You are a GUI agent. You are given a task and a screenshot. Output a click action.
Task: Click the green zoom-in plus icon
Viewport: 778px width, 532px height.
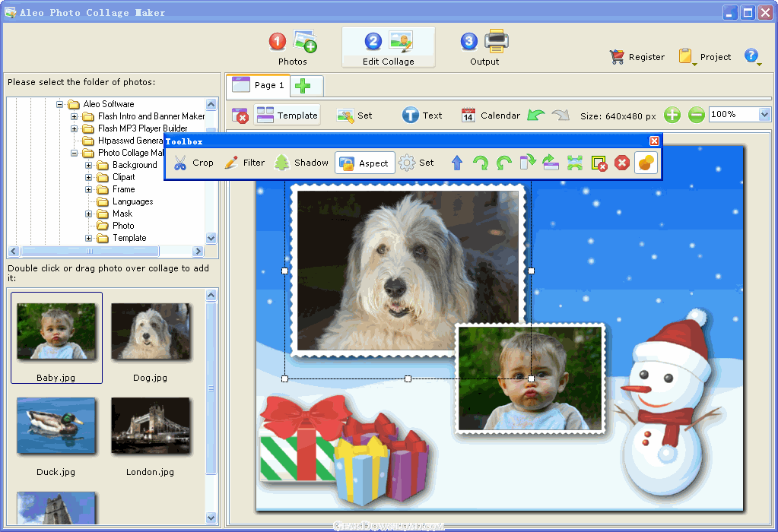[672, 115]
